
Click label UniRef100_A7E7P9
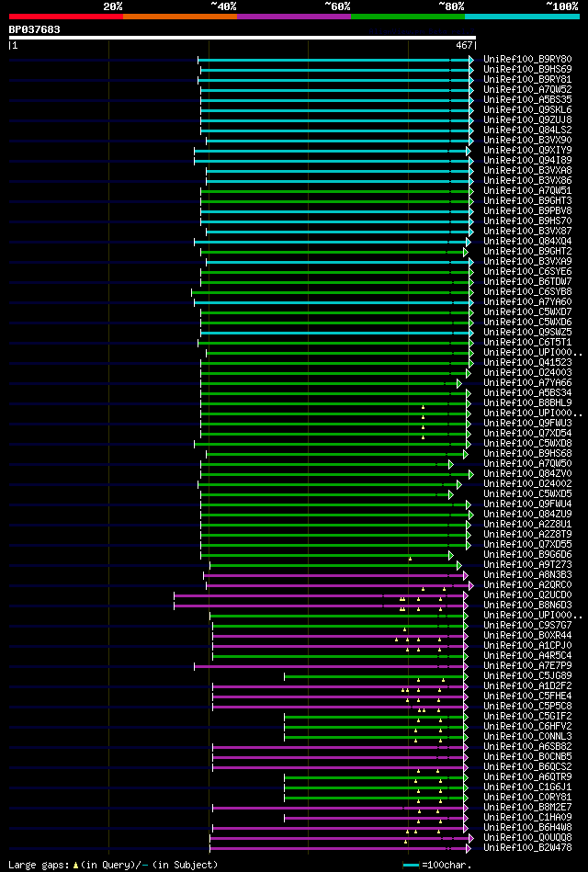point(527,665)
